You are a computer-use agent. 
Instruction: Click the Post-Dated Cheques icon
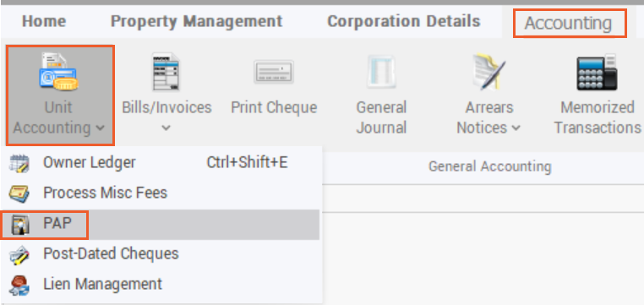[19, 254]
